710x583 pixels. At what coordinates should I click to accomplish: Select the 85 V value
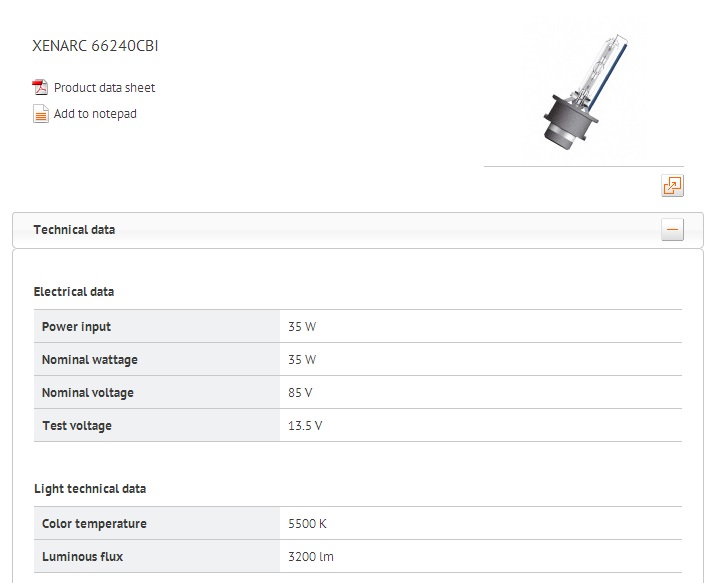point(300,392)
